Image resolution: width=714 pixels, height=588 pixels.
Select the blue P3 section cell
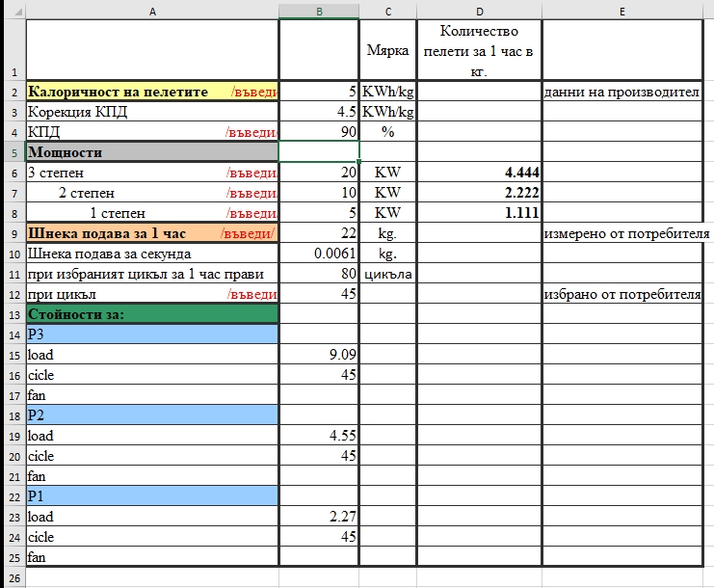(x=152, y=334)
